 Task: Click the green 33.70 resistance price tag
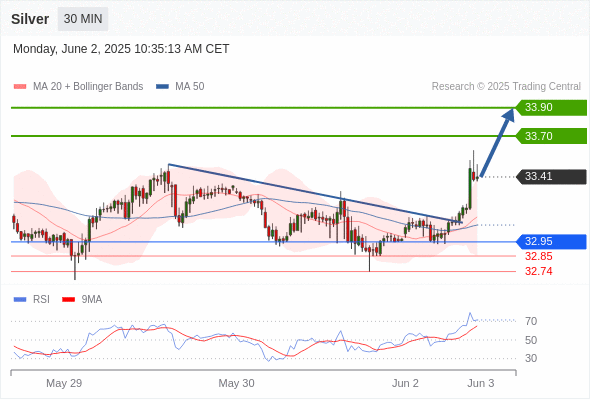point(551,136)
